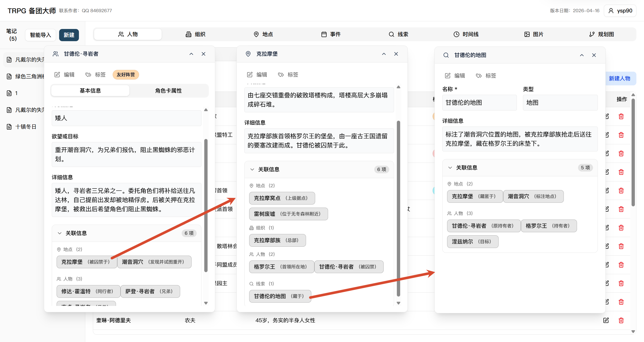Switch to the 规划图 tab

click(x=601, y=34)
